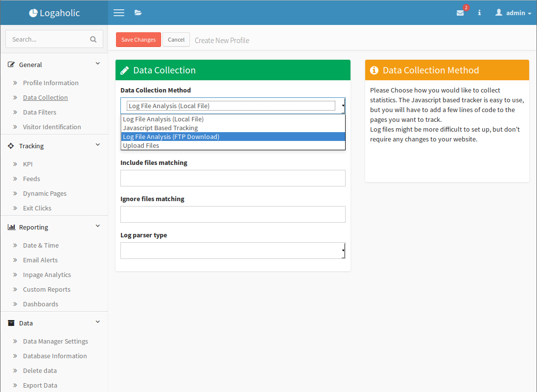Select the Upload Files option
Viewport: 537px width, 392px height.
tap(141, 146)
